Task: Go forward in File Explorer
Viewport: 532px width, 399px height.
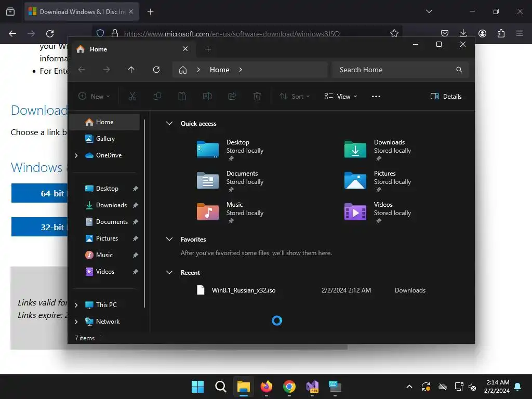Action: coord(107,70)
